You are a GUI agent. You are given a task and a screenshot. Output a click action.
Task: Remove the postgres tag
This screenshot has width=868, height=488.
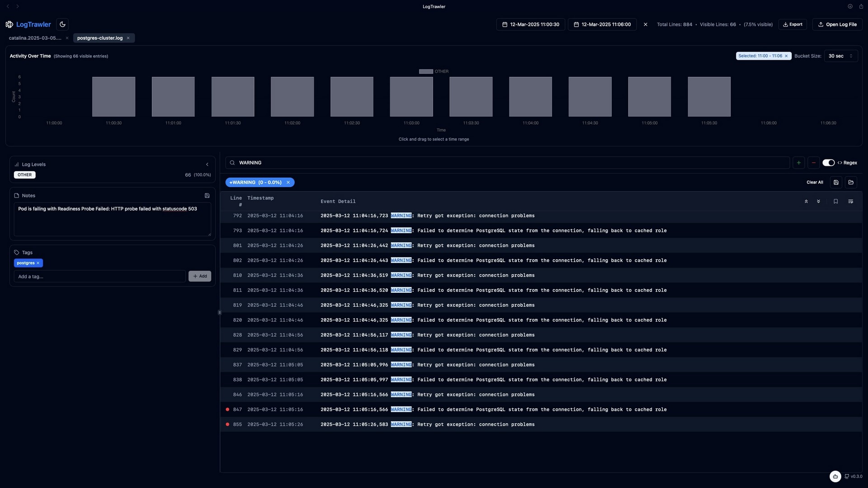coord(38,263)
